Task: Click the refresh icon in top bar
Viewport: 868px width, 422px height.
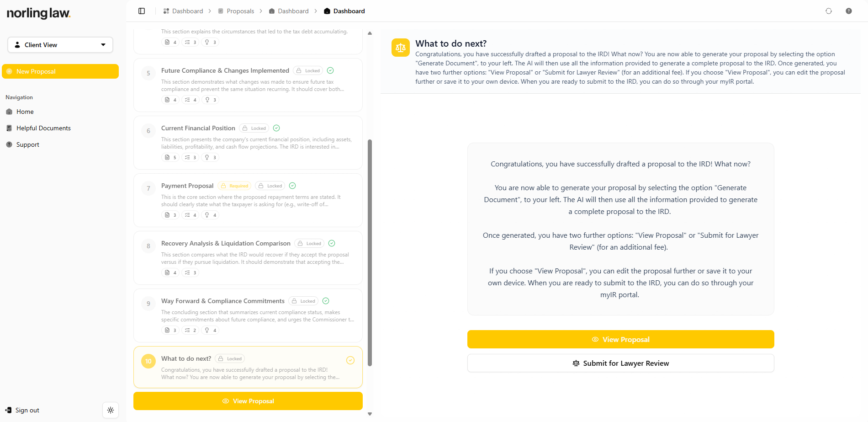Action: point(829,11)
